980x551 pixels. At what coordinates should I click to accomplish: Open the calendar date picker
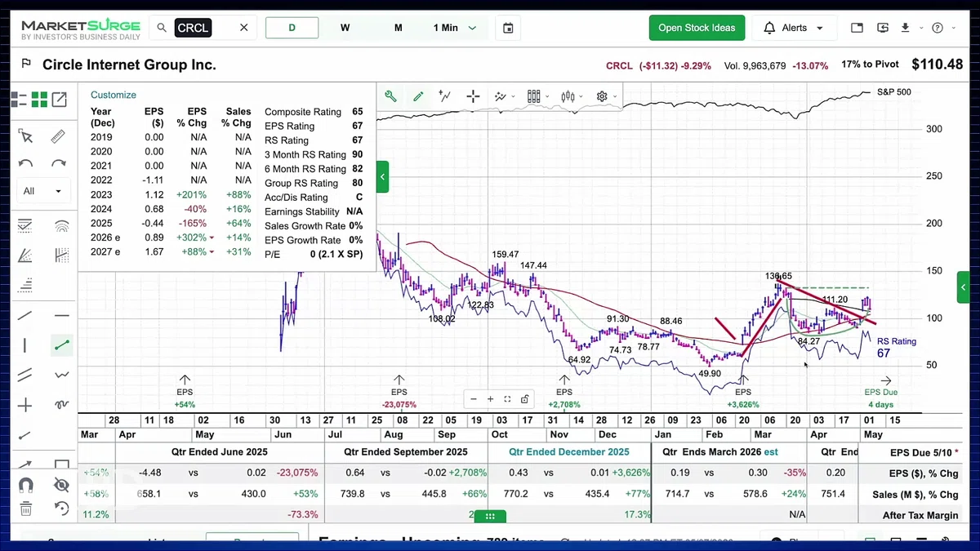tap(508, 28)
